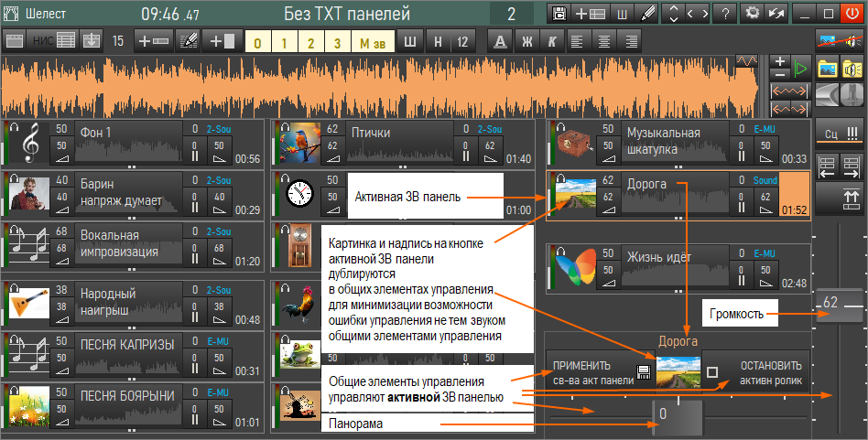Click the Н button in format toolbar
The height and width of the screenshot is (440, 868).
pos(438,41)
